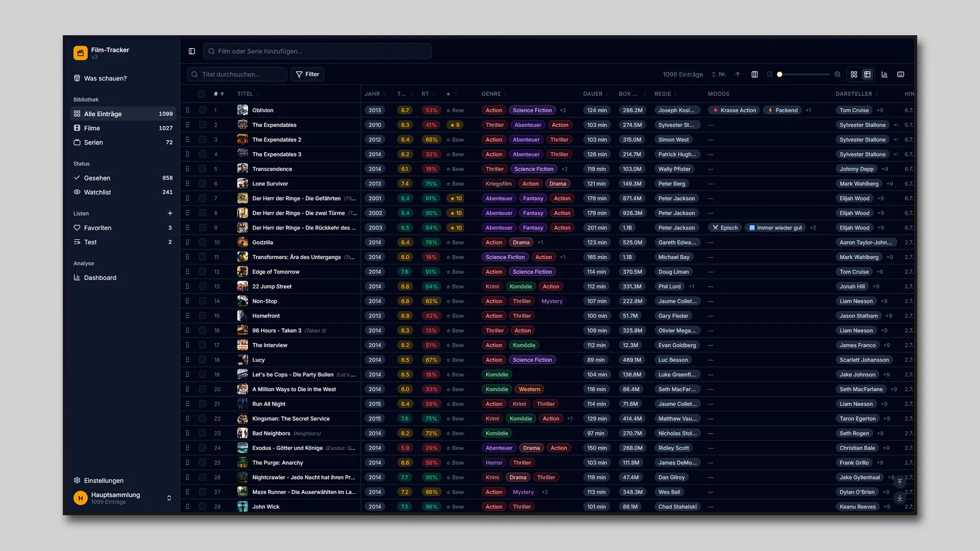Tick the Edge of Tomorrow row checkbox
Viewport: 980px width, 551px height.
(x=203, y=272)
